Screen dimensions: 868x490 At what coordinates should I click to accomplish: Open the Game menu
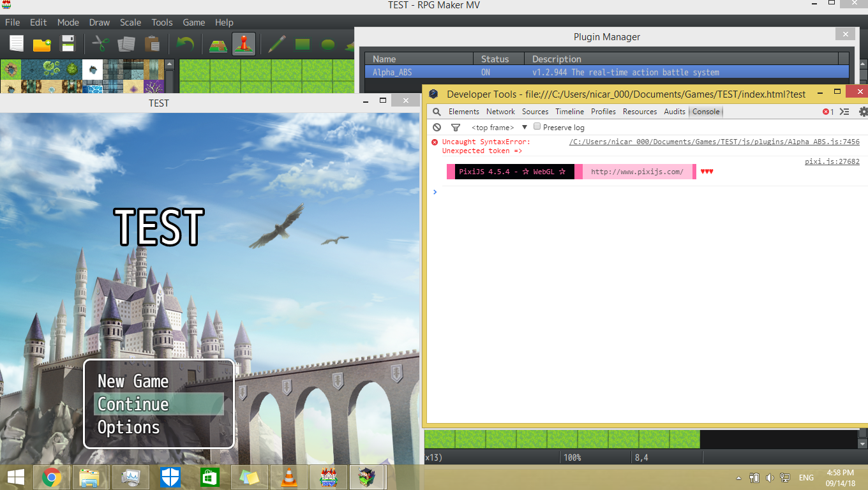[194, 22]
